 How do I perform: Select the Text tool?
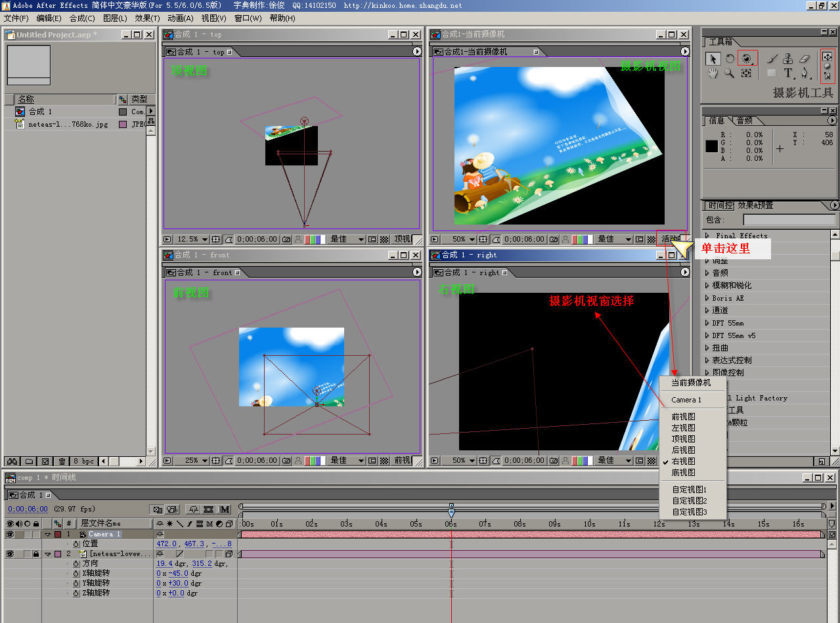coord(788,73)
